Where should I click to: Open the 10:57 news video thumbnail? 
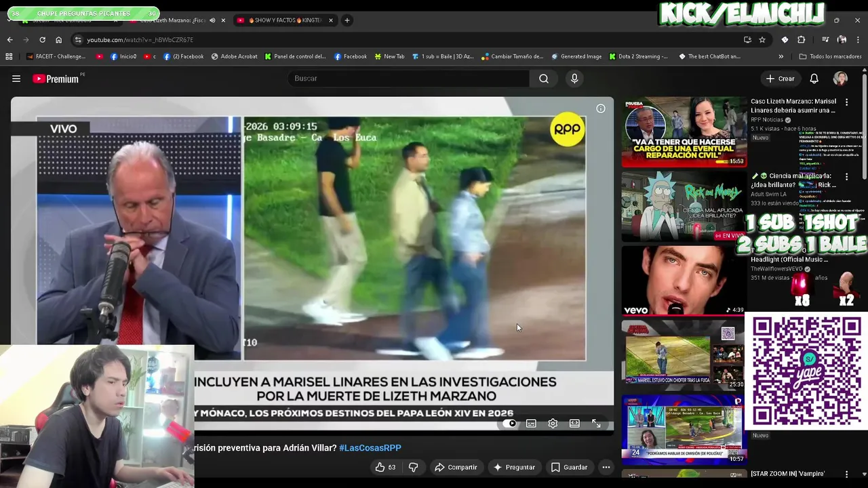pyautogui.click(x=684, y=430)
